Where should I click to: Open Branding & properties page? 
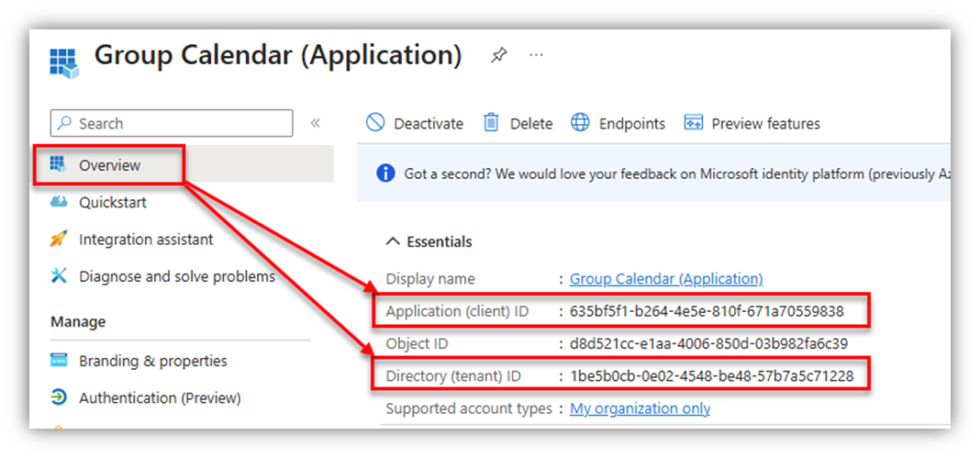(x=152, y=361)
